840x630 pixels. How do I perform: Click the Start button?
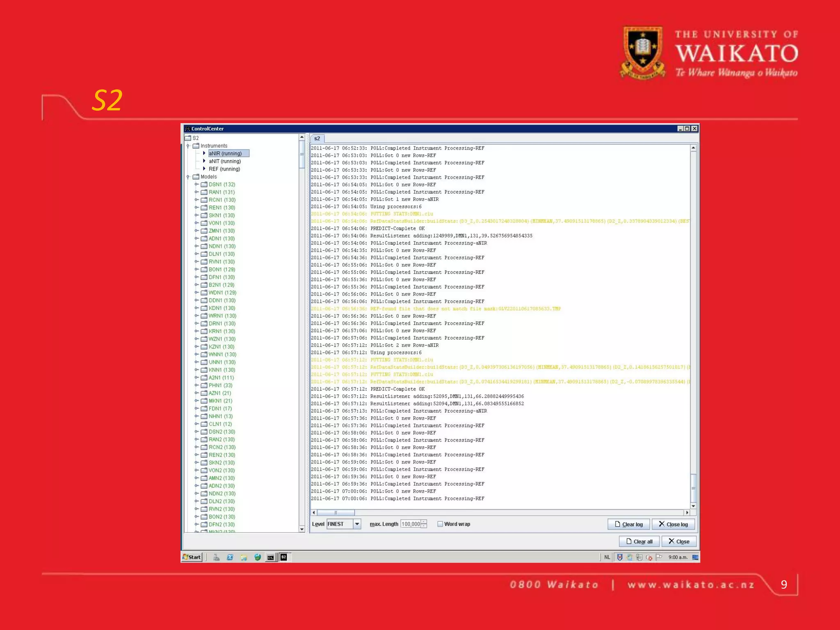[x=192, y=557]
